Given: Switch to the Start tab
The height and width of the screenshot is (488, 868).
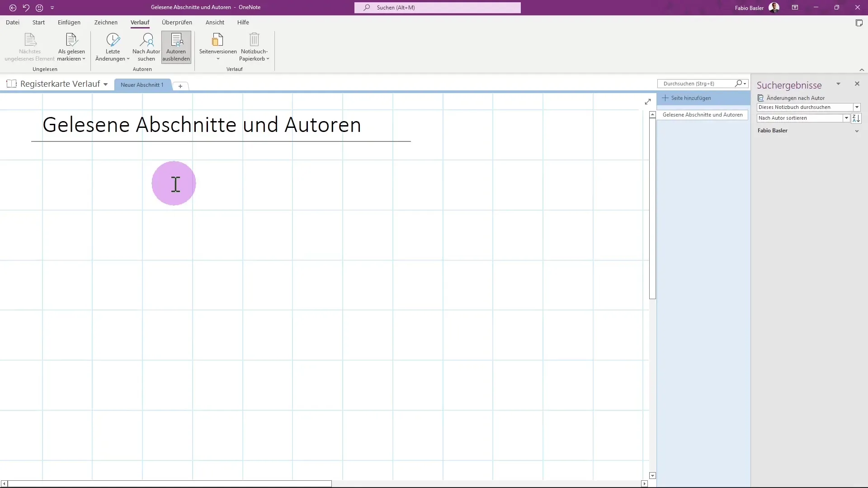Looking at the screenshot, I should tap(38, 22).
